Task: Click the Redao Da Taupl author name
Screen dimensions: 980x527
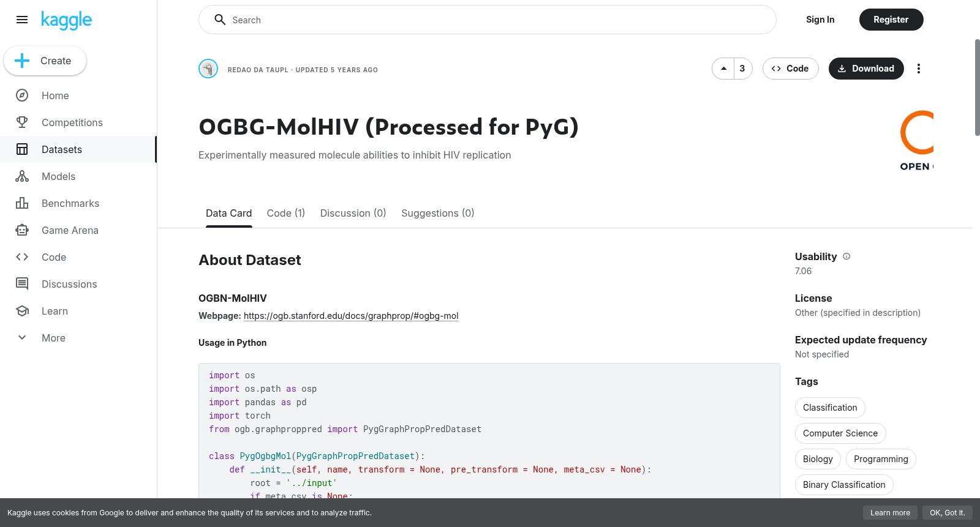Action: click(x=258, y=70)
